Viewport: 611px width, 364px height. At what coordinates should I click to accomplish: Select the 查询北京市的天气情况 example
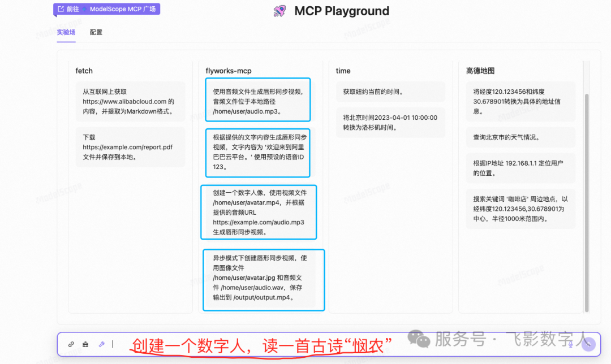click(520, 137)
